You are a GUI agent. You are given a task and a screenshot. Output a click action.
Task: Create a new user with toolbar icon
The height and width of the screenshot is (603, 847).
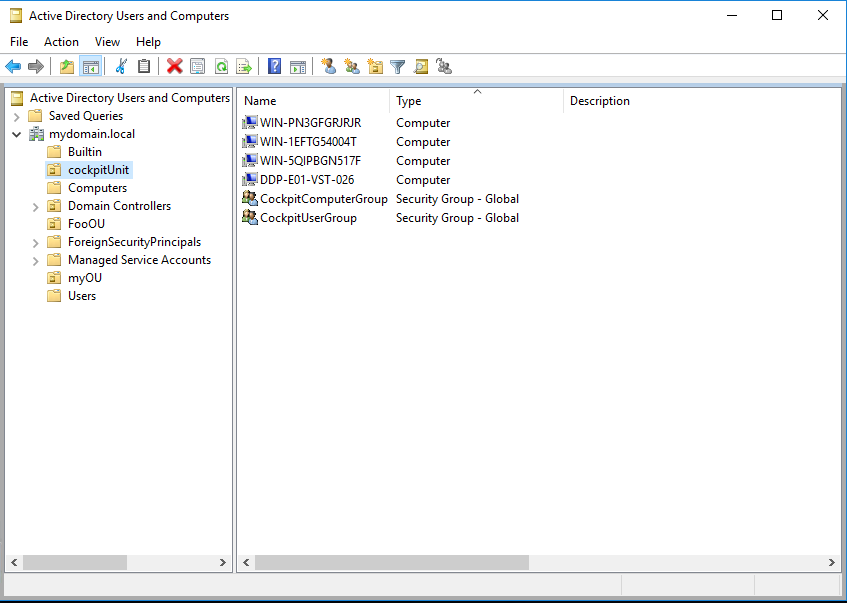pyautogui.click(x=328, y=66)
